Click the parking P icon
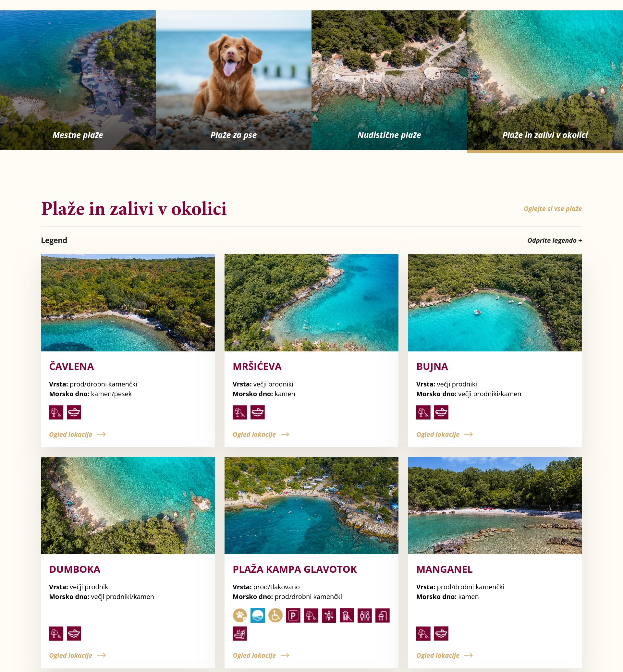Screen dimensions: 623x672 coord(293,615)
